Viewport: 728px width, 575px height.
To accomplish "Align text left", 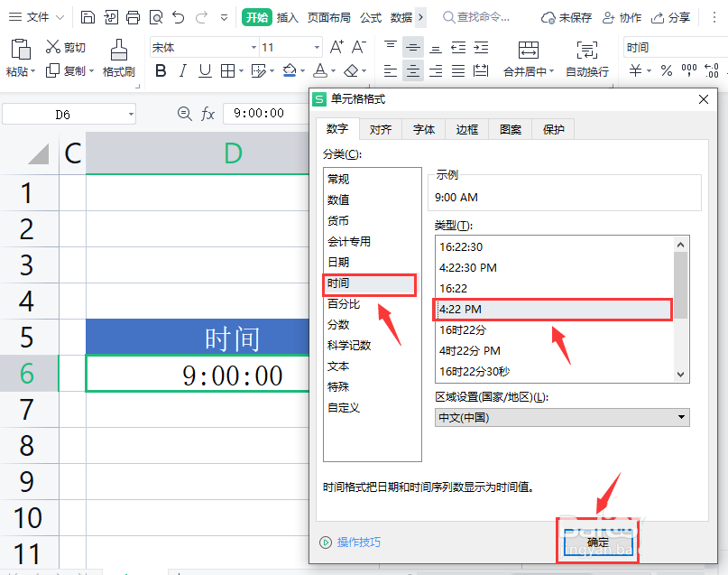I will point(391,71).
